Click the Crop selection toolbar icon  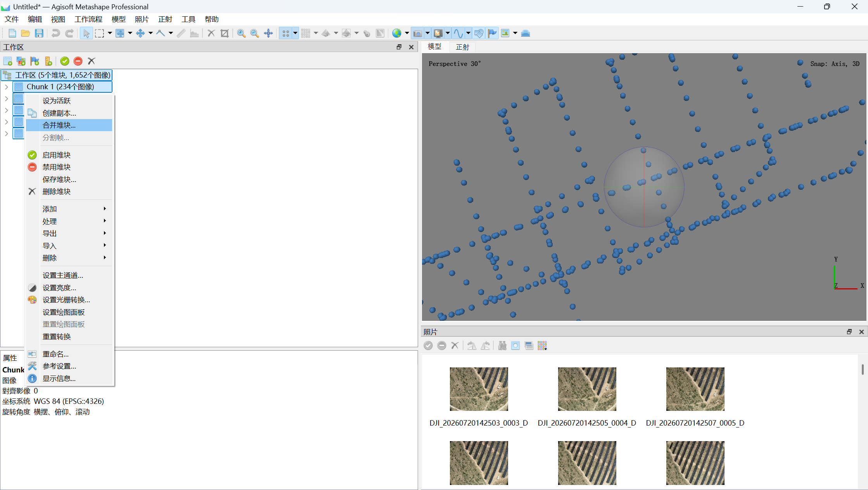click(225, 33)
